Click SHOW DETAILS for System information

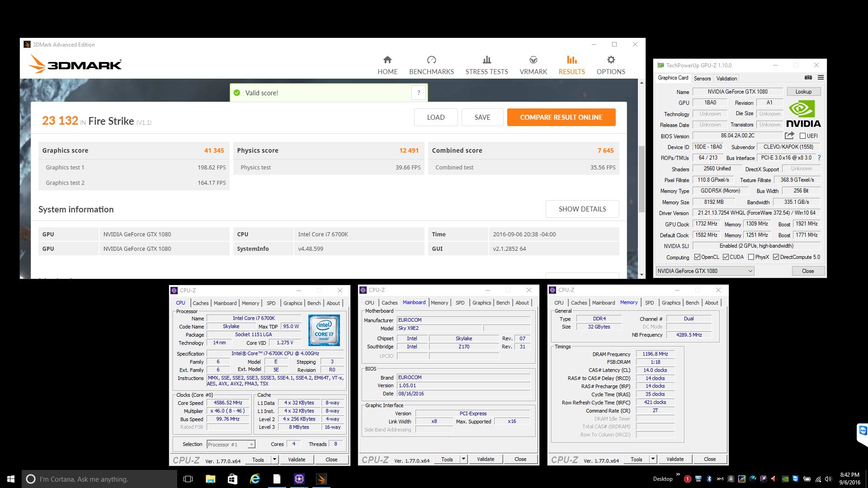tap(582, 209)
